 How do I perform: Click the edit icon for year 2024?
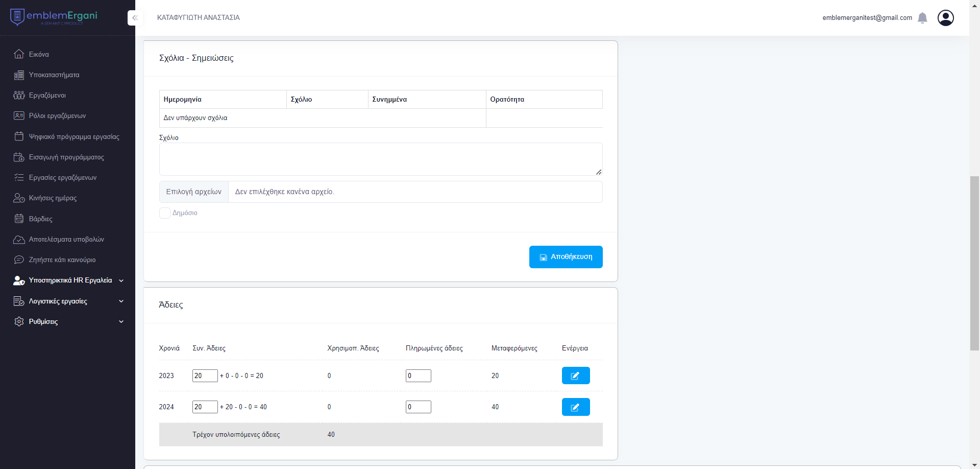575,407
